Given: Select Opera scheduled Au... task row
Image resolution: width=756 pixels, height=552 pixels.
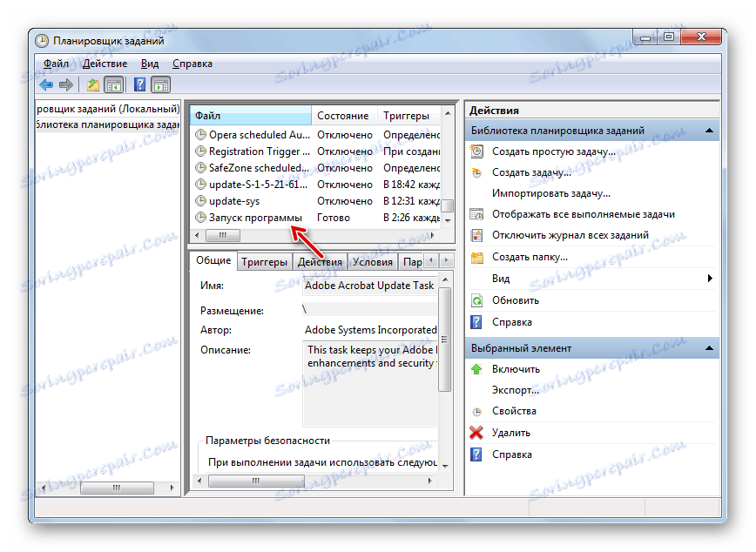Looking at the screenshot, I should (316, 134).
